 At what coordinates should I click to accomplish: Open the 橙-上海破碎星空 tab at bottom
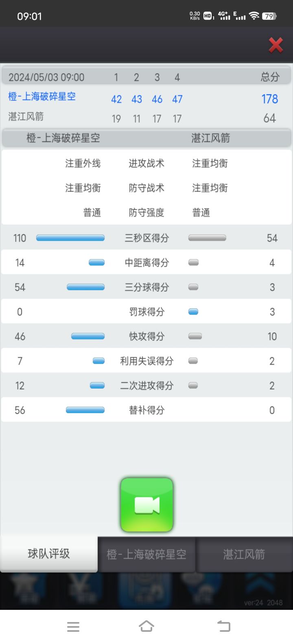coord(146,554)
